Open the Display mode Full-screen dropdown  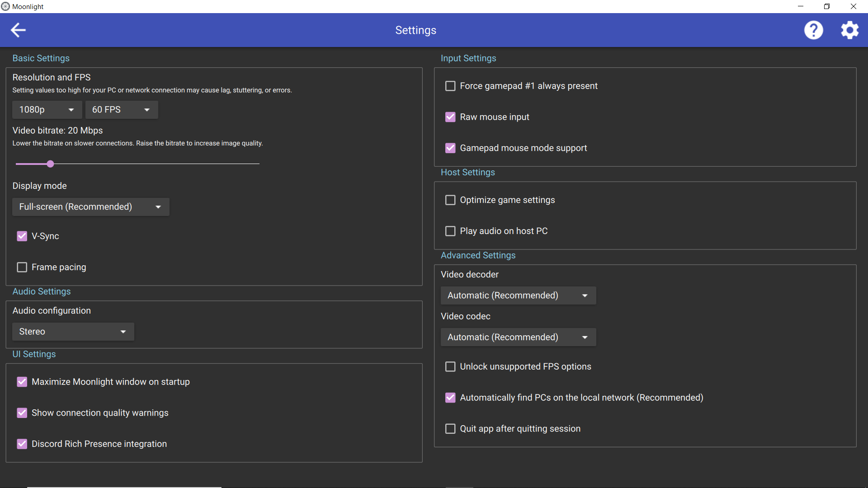tap(90, 207)
